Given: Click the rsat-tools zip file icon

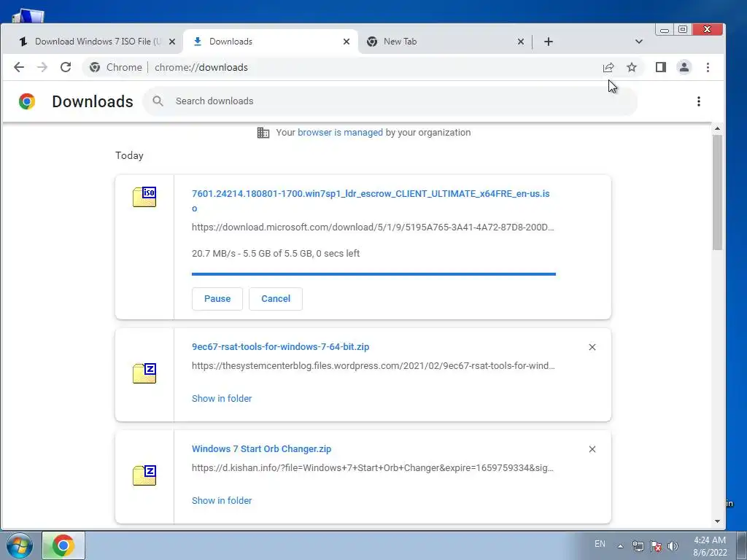Looking at the screenshot, I should click(144, 373).
